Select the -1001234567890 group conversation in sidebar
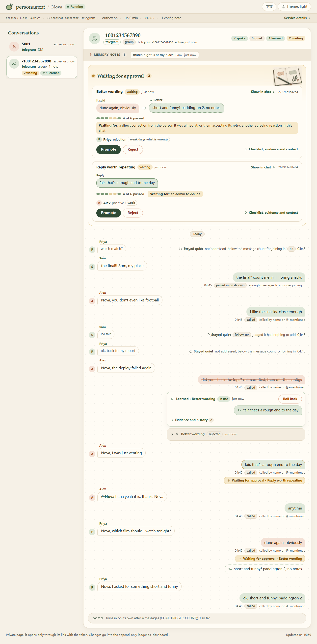 42,67
